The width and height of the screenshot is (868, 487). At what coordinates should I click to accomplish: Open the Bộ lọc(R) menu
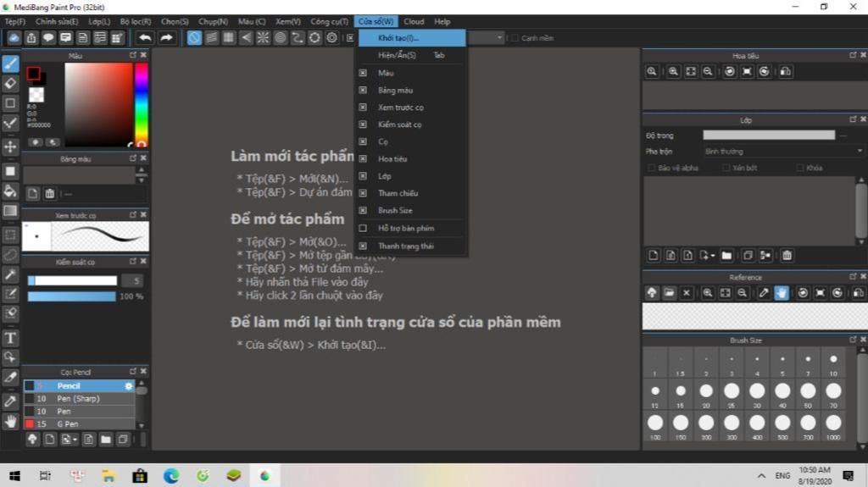click(x=136, y=21)
